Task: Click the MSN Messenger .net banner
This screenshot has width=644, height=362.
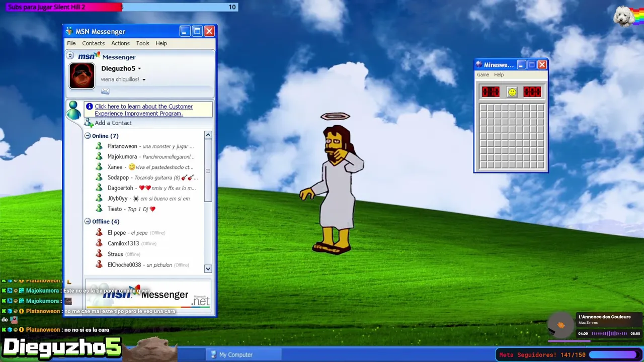Action: click(x=148, y=295)
